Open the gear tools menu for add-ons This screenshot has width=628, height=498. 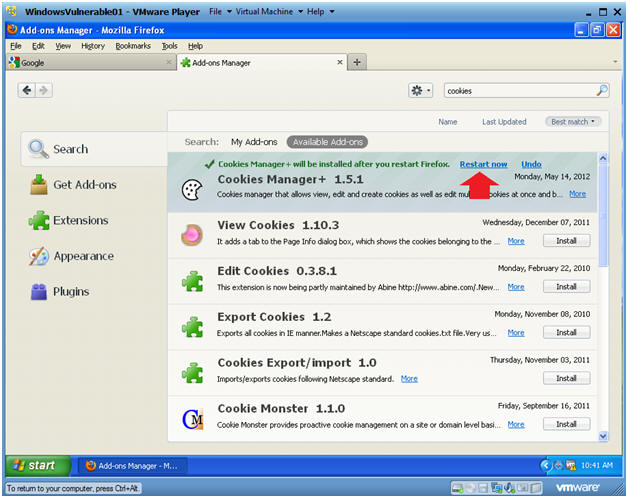pyautogui.click(x=420, y=91)
